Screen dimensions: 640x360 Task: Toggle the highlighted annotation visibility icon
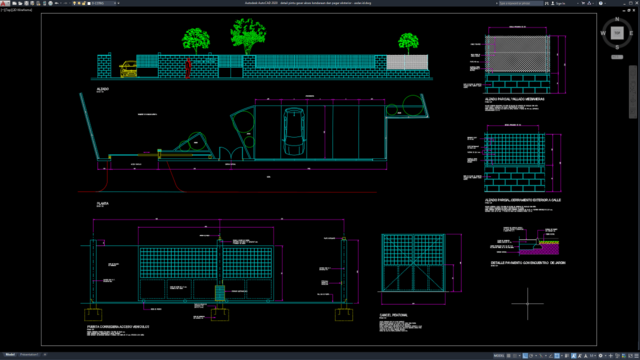(573, 356)
